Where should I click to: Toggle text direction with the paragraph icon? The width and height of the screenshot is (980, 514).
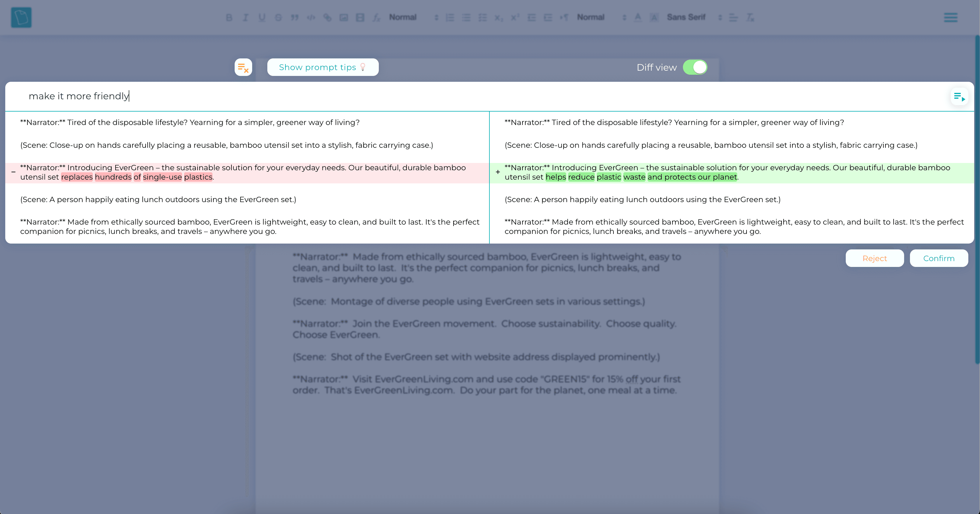pos(564,18)
